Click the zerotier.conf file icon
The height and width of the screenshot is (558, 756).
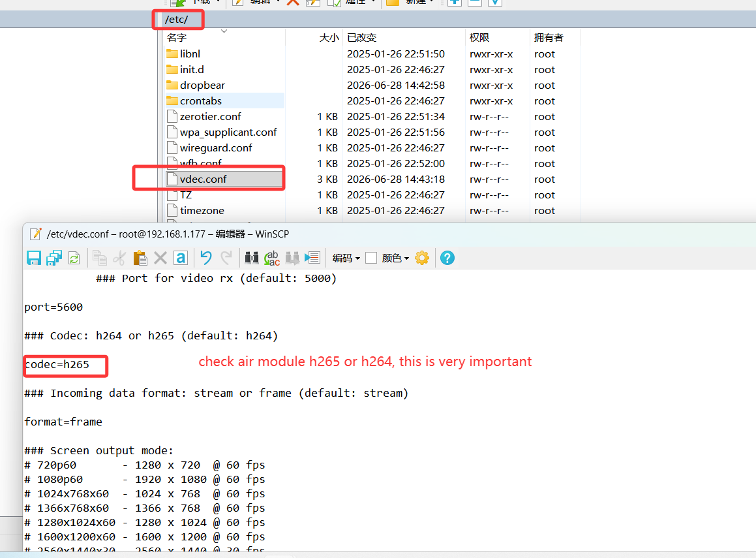point(172,116)
